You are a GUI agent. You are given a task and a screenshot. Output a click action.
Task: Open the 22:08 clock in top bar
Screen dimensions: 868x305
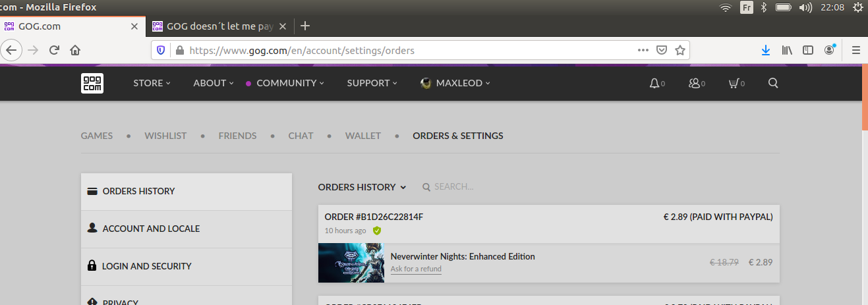(x=833, y=7)
